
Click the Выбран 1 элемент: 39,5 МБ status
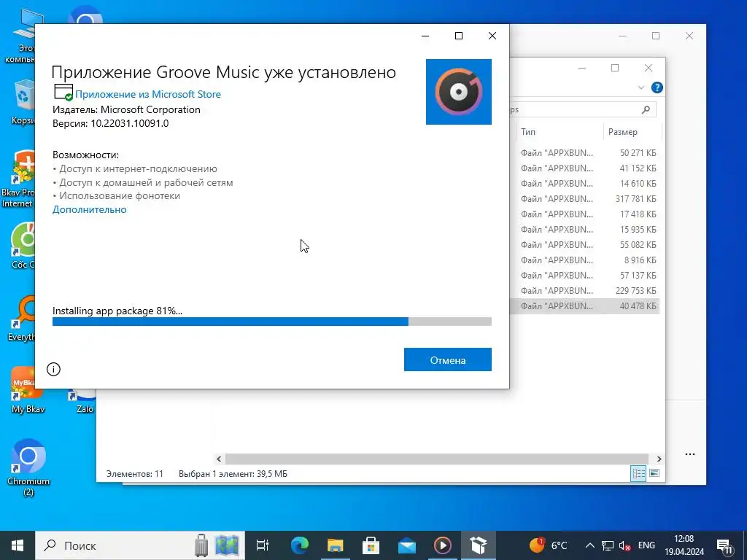(233, 474)
